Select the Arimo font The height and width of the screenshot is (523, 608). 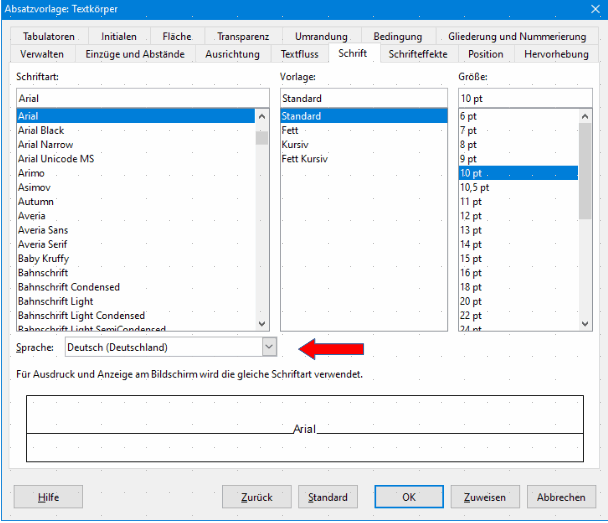point(136,173)
